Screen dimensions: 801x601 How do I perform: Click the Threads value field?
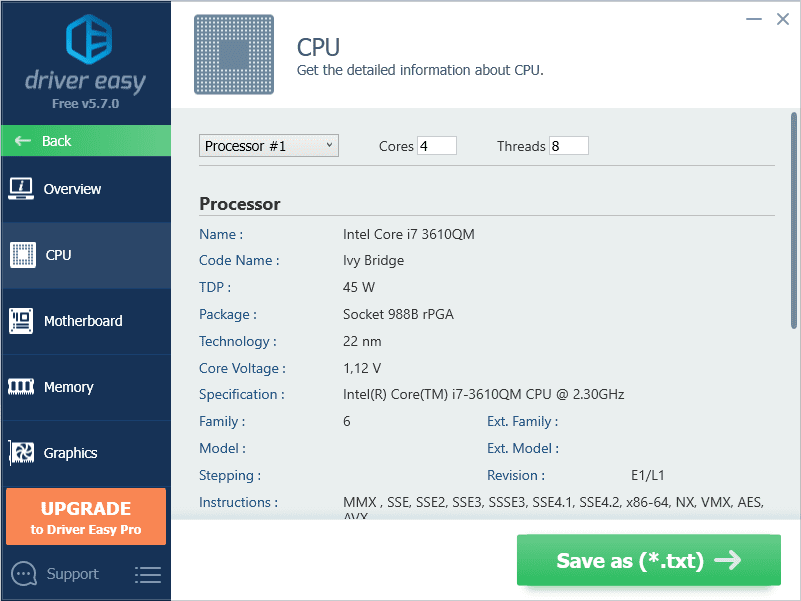[x=568, y=146]
